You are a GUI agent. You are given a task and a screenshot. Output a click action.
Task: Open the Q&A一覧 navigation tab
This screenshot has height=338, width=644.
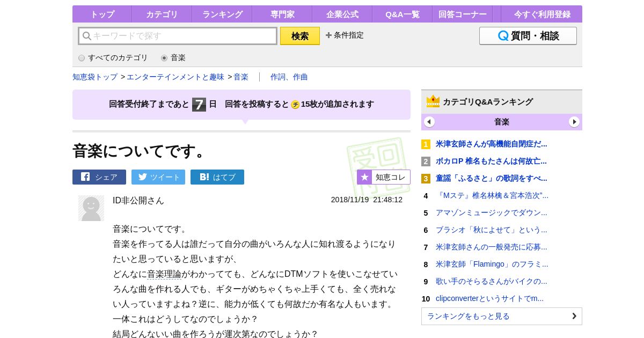click(402, 14)
